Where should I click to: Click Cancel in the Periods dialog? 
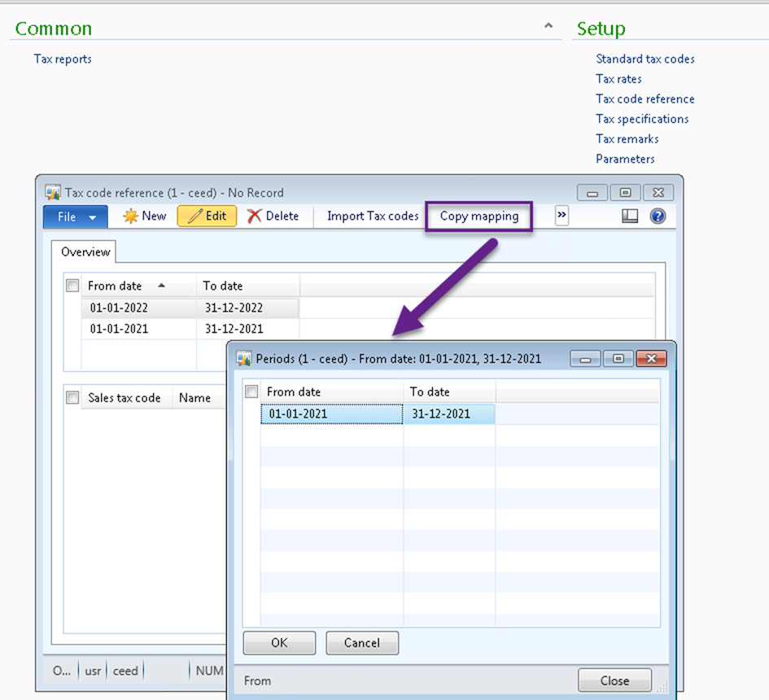tap(362, 642)
